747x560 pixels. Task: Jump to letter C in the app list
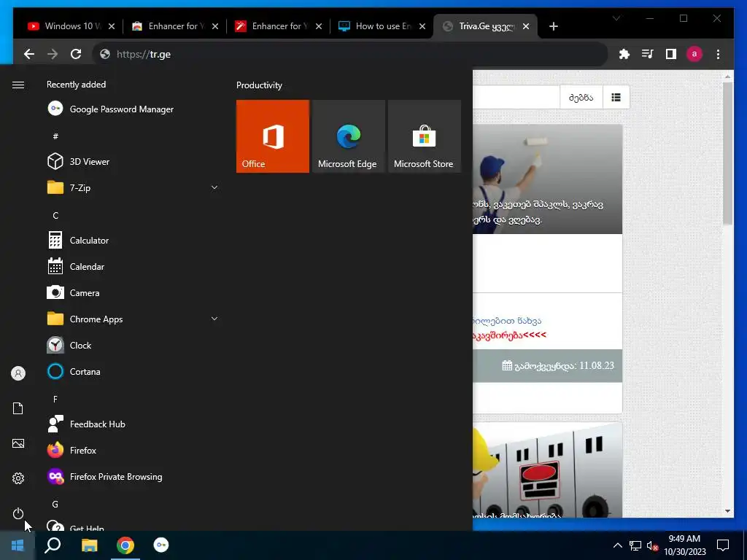pyautogui.click(x=55, y=216)
